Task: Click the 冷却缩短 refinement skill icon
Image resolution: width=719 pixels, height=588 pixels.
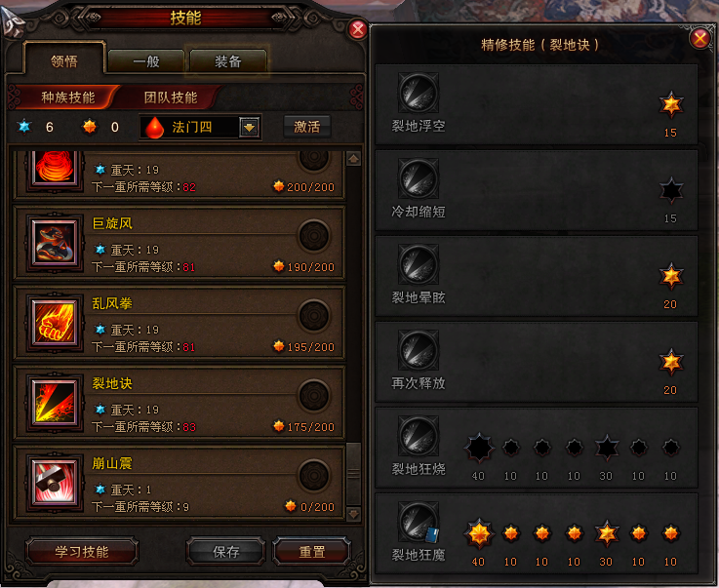Action: (x=419, y=178)
